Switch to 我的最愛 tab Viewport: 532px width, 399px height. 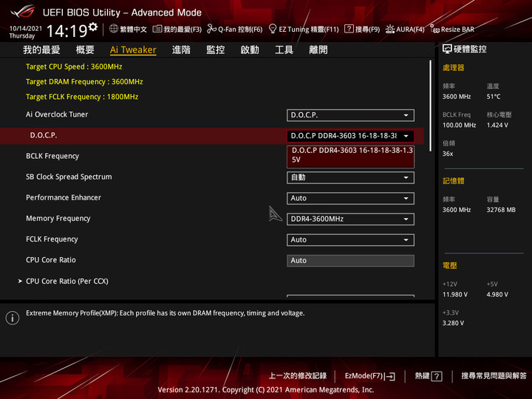click(41, 50)
